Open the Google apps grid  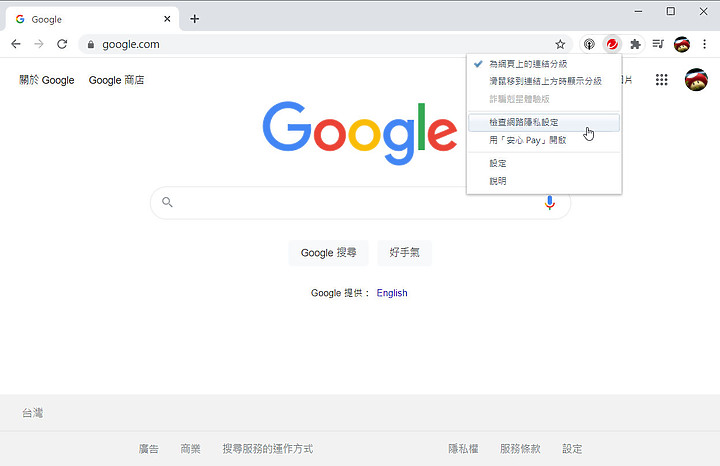point(662,80)
